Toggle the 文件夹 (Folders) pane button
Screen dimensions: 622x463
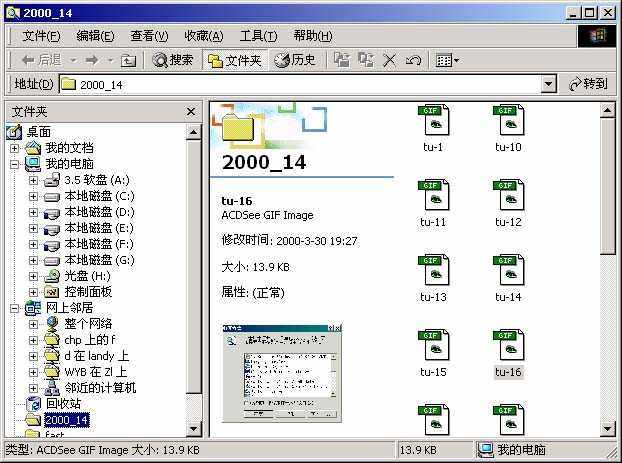[x=234, y=61]
